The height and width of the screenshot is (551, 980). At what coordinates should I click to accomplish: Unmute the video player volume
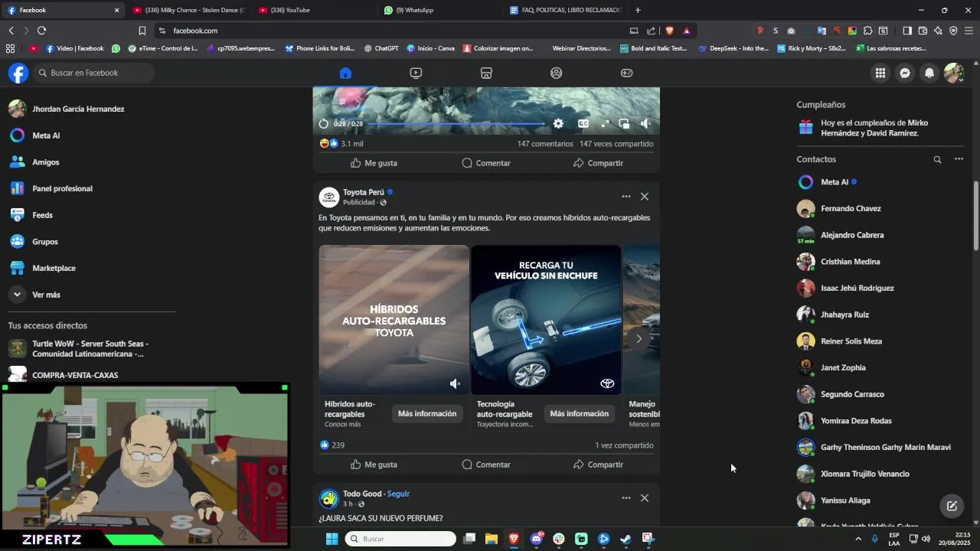(645, 123)
